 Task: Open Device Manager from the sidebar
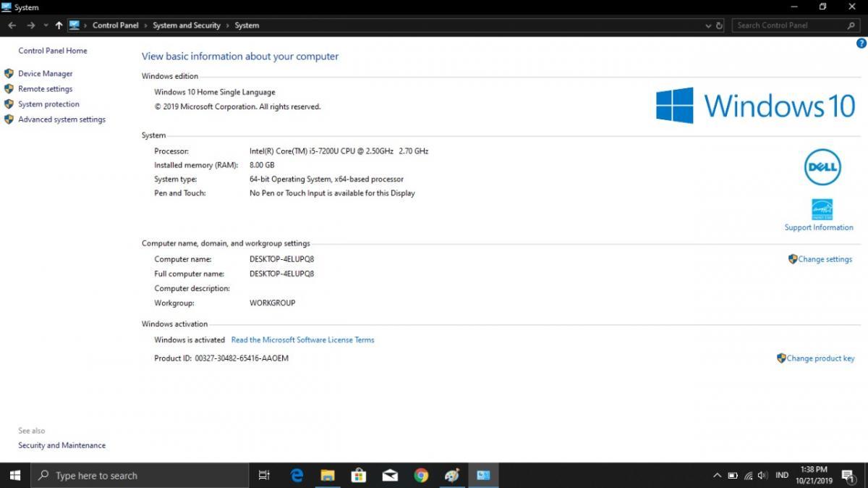coord(45,73)
